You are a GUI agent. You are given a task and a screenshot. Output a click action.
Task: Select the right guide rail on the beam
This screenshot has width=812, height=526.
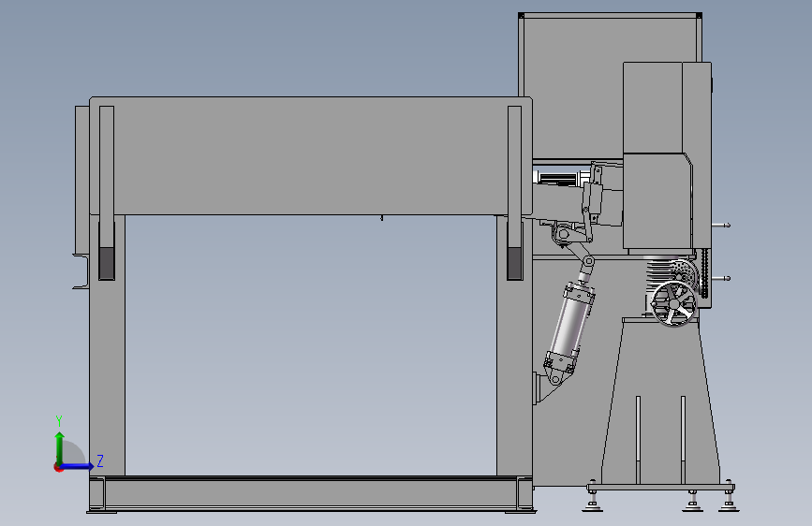(x=515, y=193)
